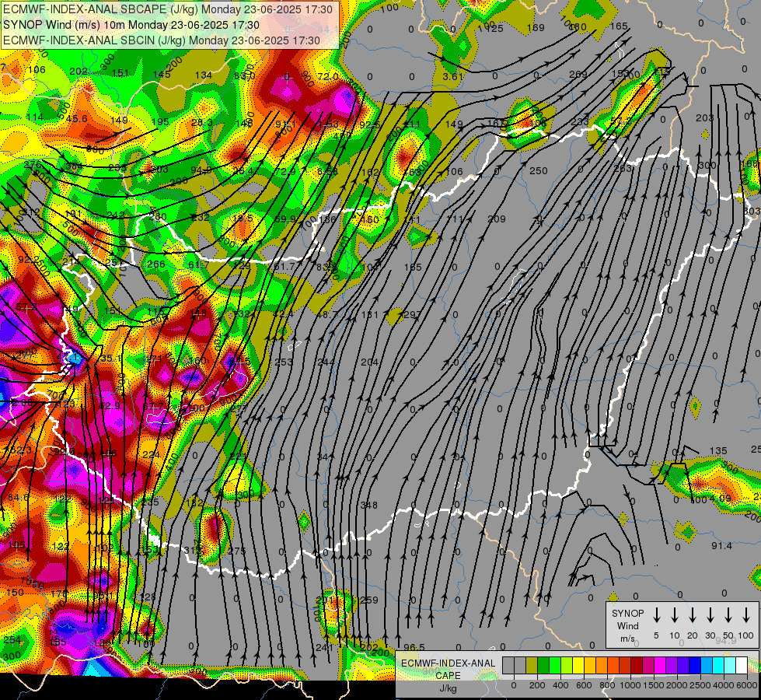The height and width of the screenshot is (700, 761).
Task: Click the map value 91.4
Action: point(721,546)
